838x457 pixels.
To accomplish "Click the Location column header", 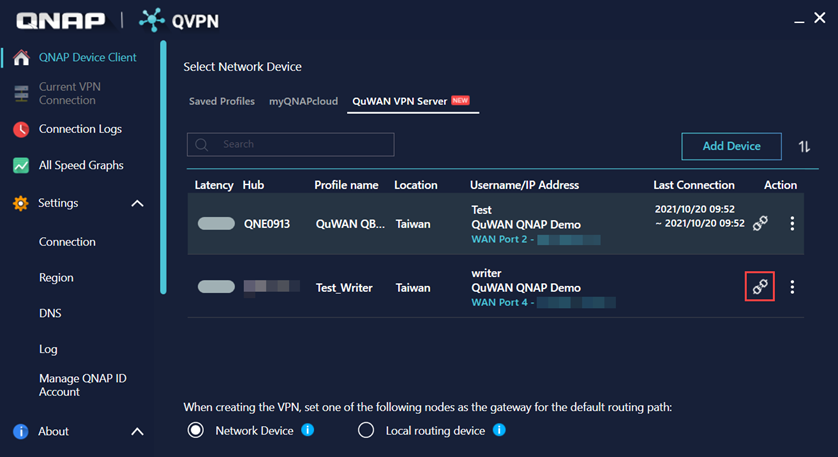I will (416, 185).
